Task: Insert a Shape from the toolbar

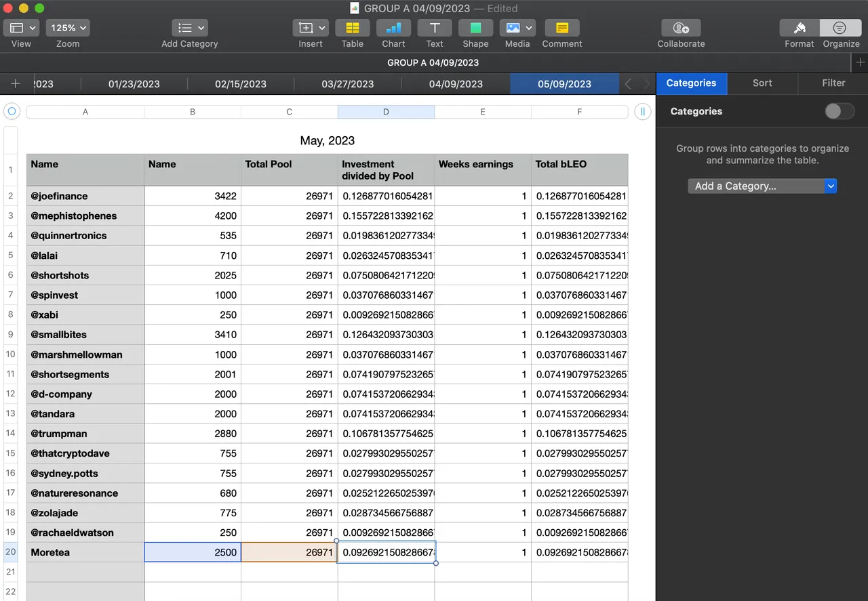Action: pos(475,28)
